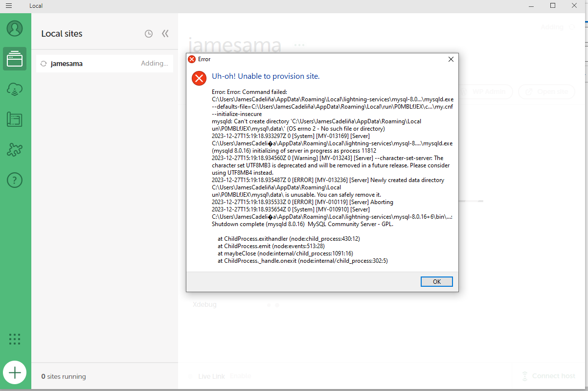Click the 0 sites running status

click(64, 376)
